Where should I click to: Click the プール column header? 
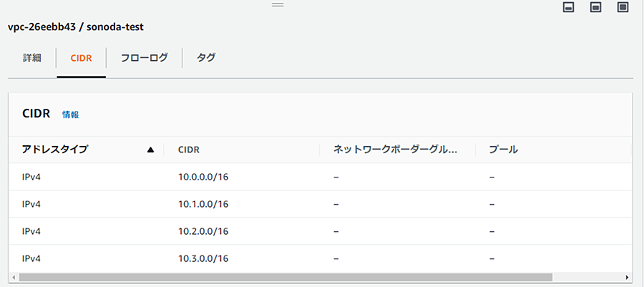pos(504,150)
